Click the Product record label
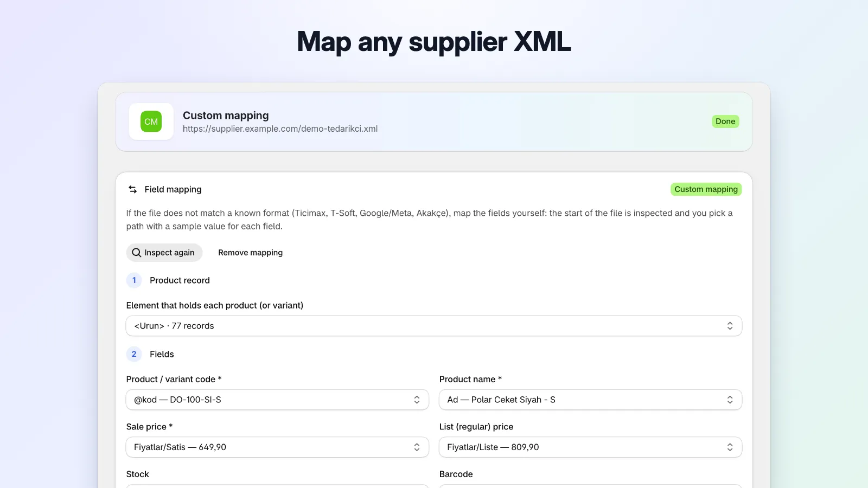The width and height of the screenshot is (868, 488). (180, 280)
